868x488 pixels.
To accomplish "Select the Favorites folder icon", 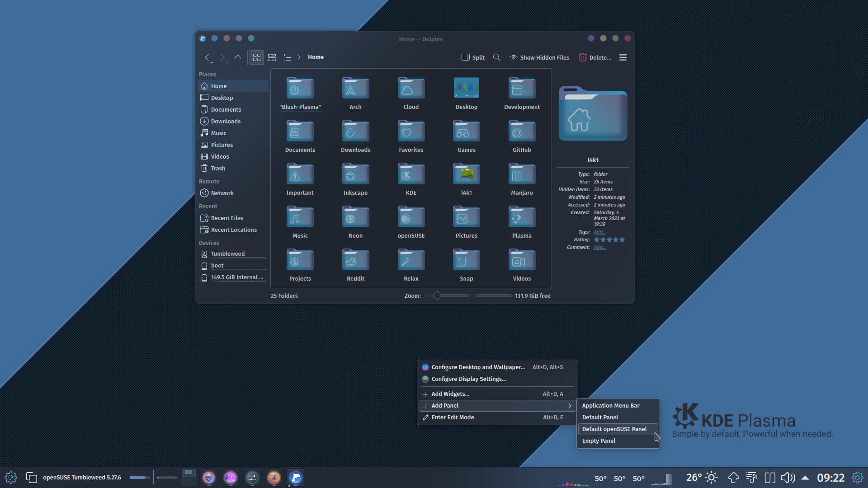I will [x=411, y=131].
